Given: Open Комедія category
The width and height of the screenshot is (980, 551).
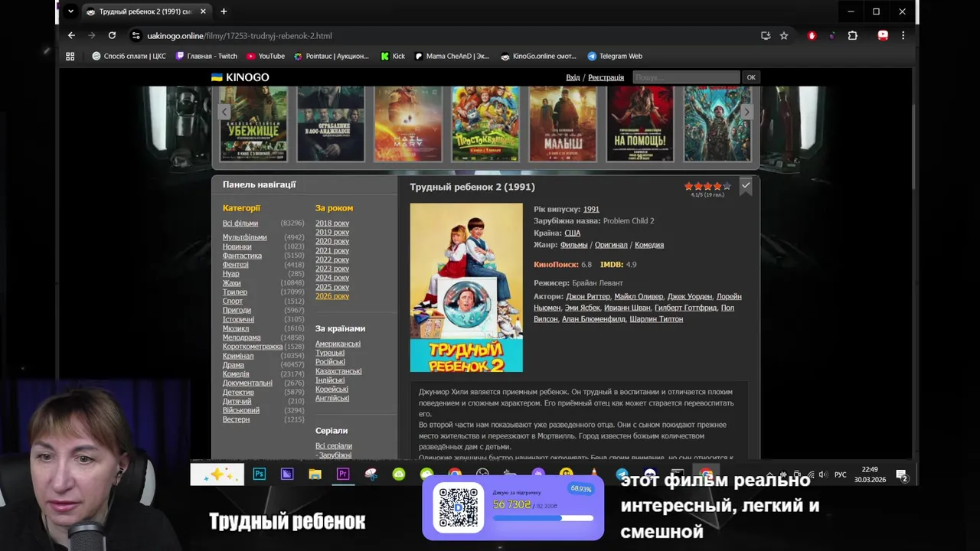Looking at the screenshot, I should (236, 374).
